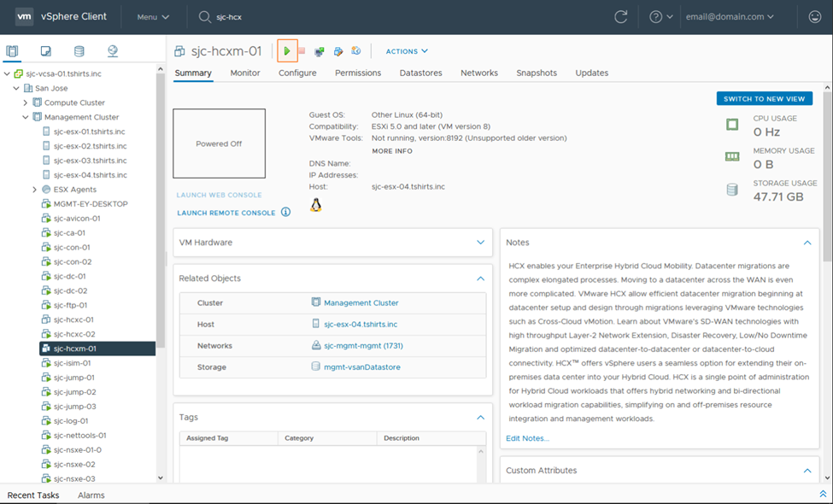Open the Networking inventory view icon
The height and width of the screenshot is (504, 833).
[x=113, y=51]
